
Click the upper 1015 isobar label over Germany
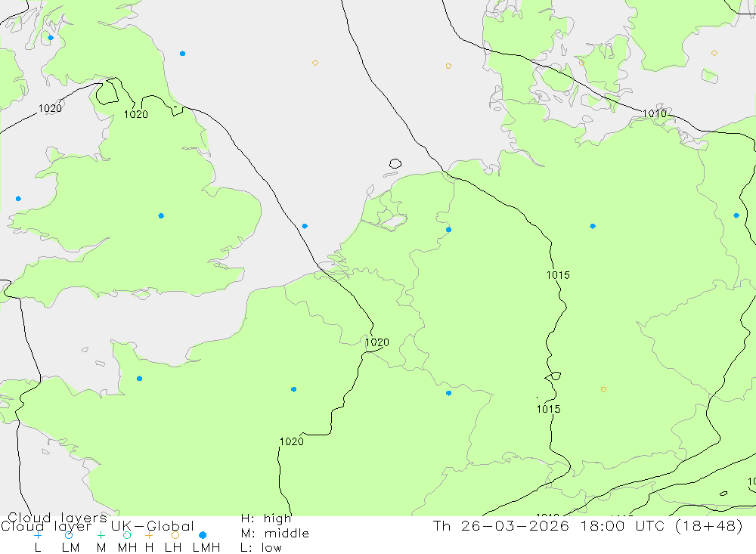[x=558, y=275]
